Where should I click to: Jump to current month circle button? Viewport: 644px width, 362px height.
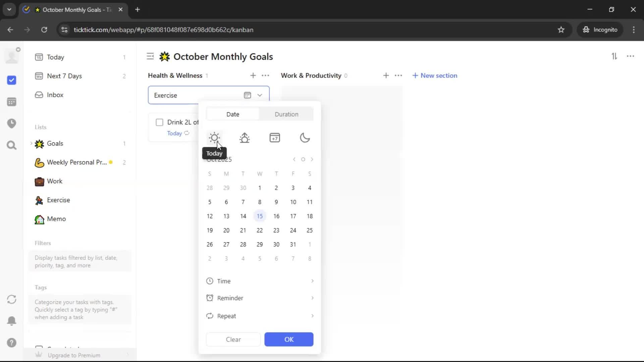(x=303, y=160)
